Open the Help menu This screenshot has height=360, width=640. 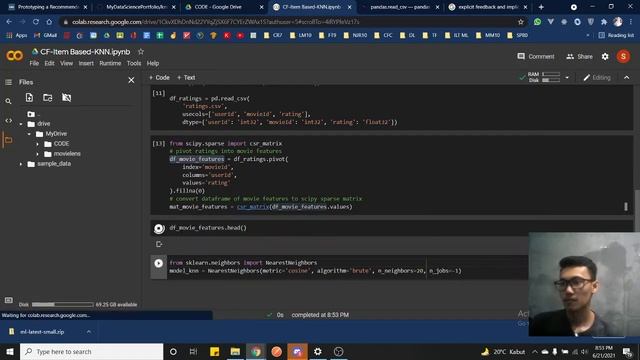click(153, 63)
